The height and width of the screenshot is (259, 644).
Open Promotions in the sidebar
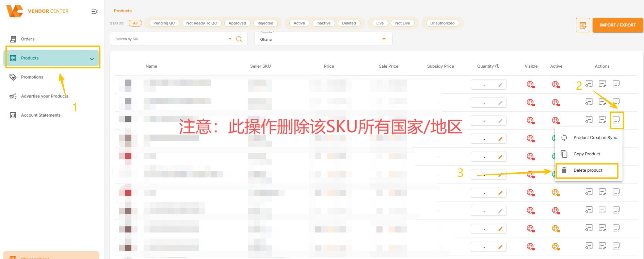[32, 77]
